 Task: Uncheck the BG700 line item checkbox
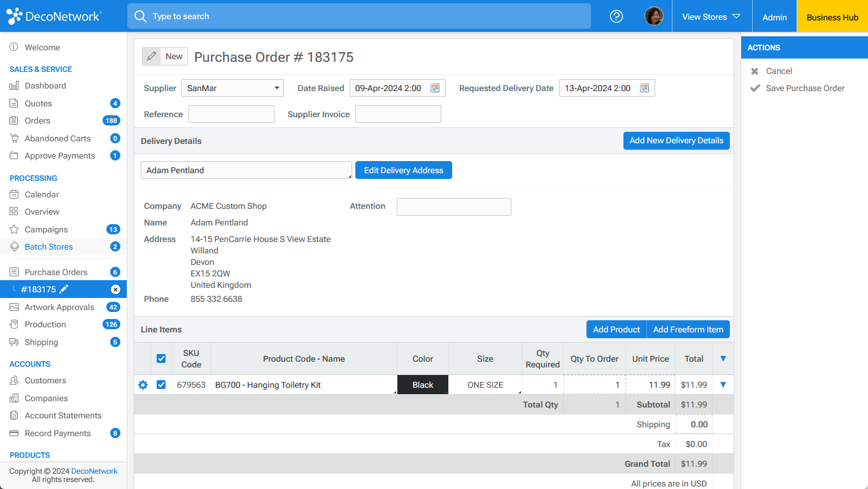[161, 385]
